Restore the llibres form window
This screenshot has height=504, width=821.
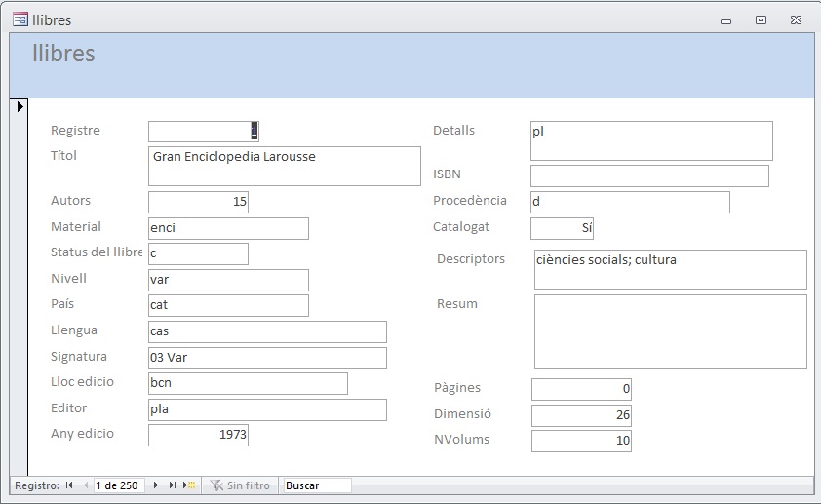click(761, 19)
